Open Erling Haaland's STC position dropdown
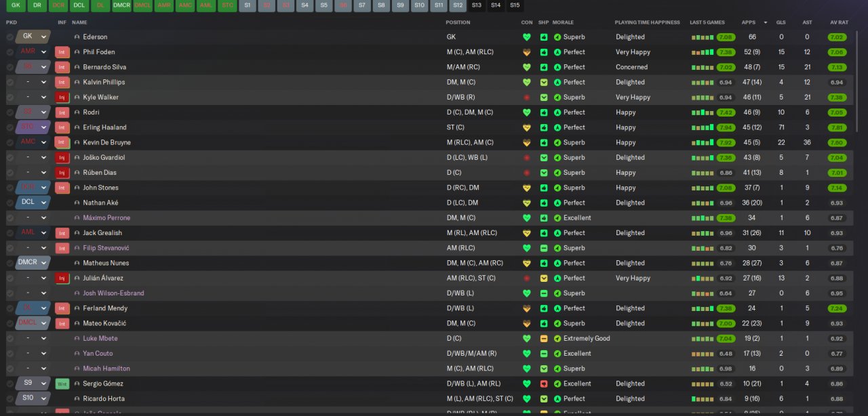Image resolution: width=868 pixels, height=416 pixels. 33,127
